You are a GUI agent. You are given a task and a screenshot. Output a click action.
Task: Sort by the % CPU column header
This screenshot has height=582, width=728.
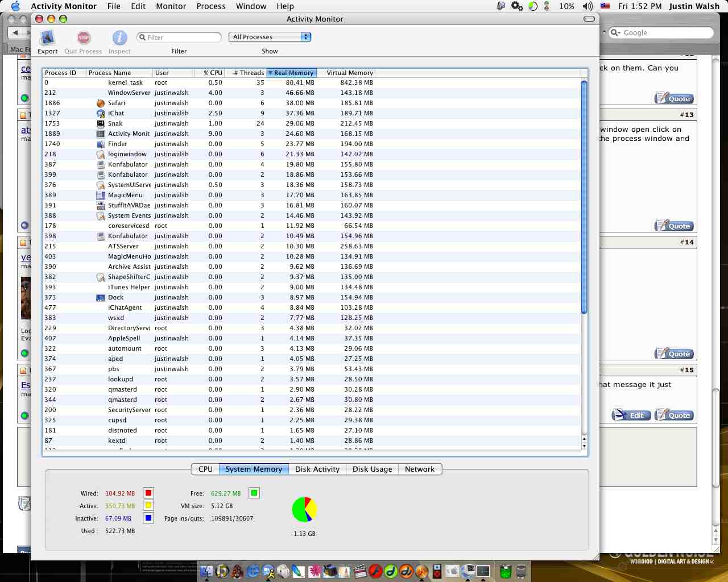(208, 73)
